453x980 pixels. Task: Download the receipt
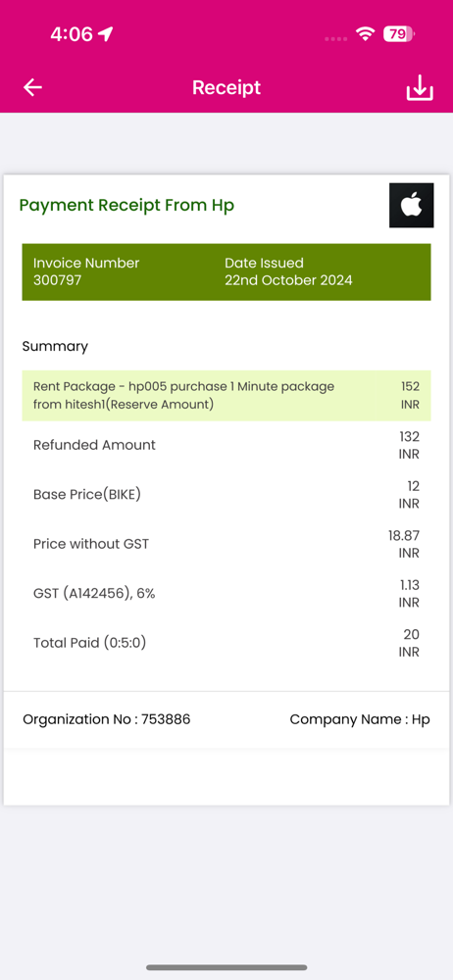pyautogui.click(x=420, y=88)
